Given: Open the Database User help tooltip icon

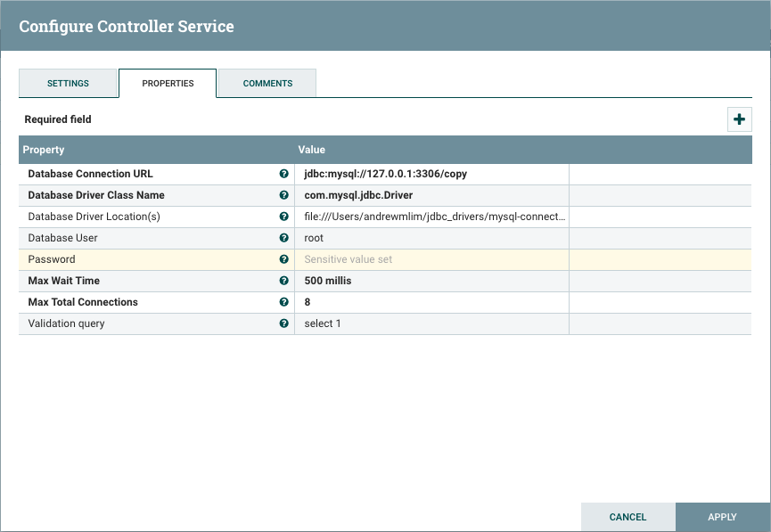Looking at the screenshot, I should 284,238.
